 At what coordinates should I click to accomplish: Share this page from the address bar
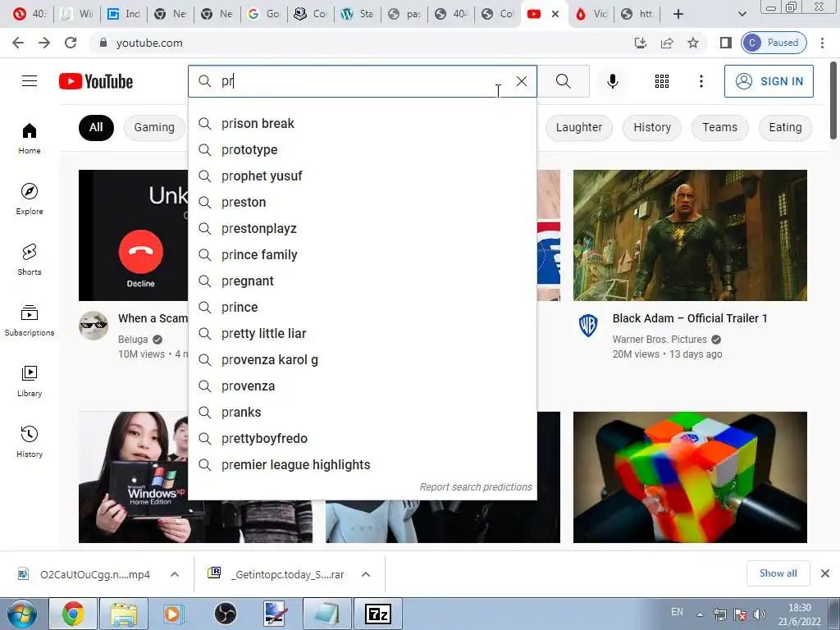pos(667,43)
